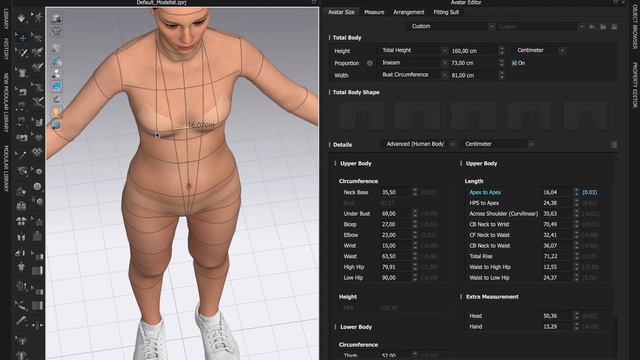The width and height of the screenshot is (640, 360).
Task: Click the Waist value field 63,50
Action: [x=395, y=256]
